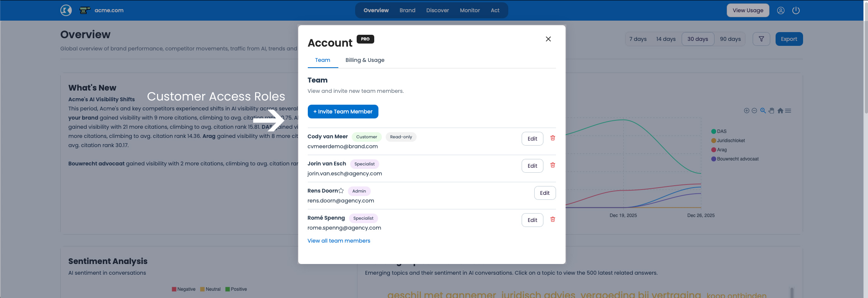The height and width of the screenshot is (298, 868).
Task: Delete team member Cody van Meer
Action: coord(553,138)
